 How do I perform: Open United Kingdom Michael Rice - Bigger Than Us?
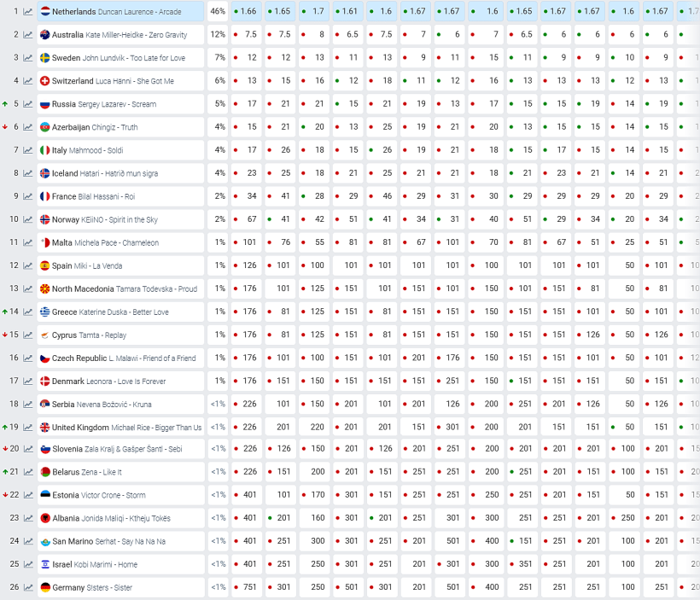click(x=120, y=428)
